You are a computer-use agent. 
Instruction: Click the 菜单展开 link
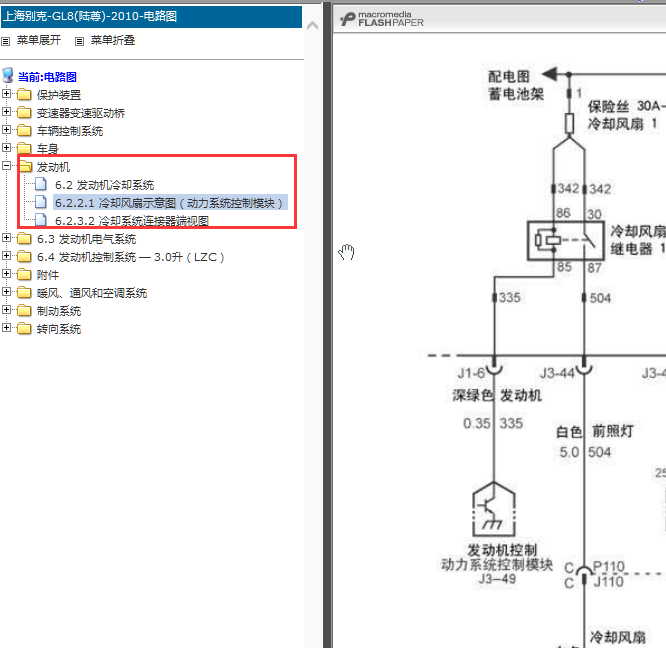pyautogui.click(x=39, y=40)
